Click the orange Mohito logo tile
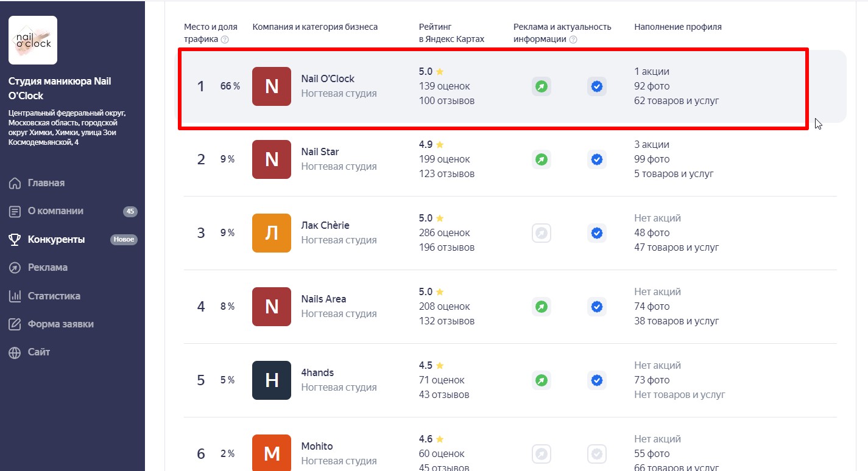 tap(272, 453)
